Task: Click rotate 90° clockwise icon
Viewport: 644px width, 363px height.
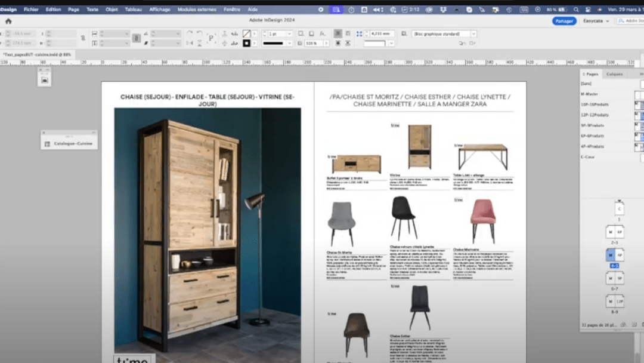Action: tap(190, 33)
